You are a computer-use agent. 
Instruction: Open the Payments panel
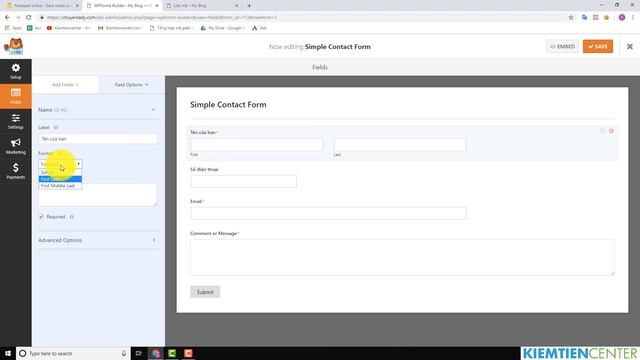click(x=16, y=171)
